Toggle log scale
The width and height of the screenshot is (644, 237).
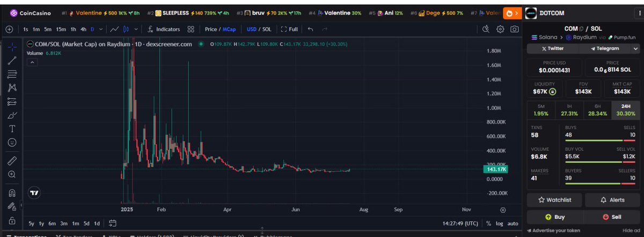[x=499, y=223]
